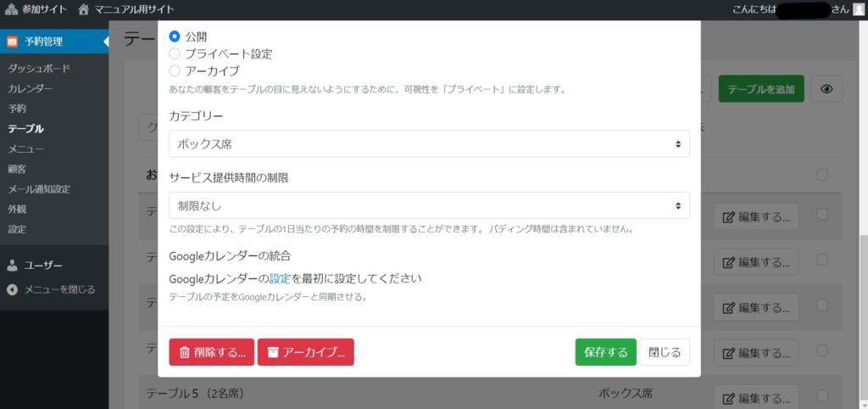Collapse the sidebar with メニューを閉じる icon
This screenshot has width=868, height=409.
(x=13, y=289)
